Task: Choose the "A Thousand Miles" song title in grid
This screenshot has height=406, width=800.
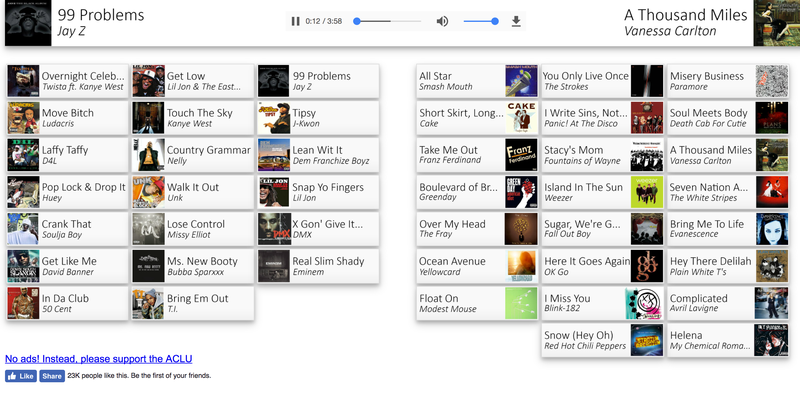Action: pyautogui.click(x=711, y=150)
